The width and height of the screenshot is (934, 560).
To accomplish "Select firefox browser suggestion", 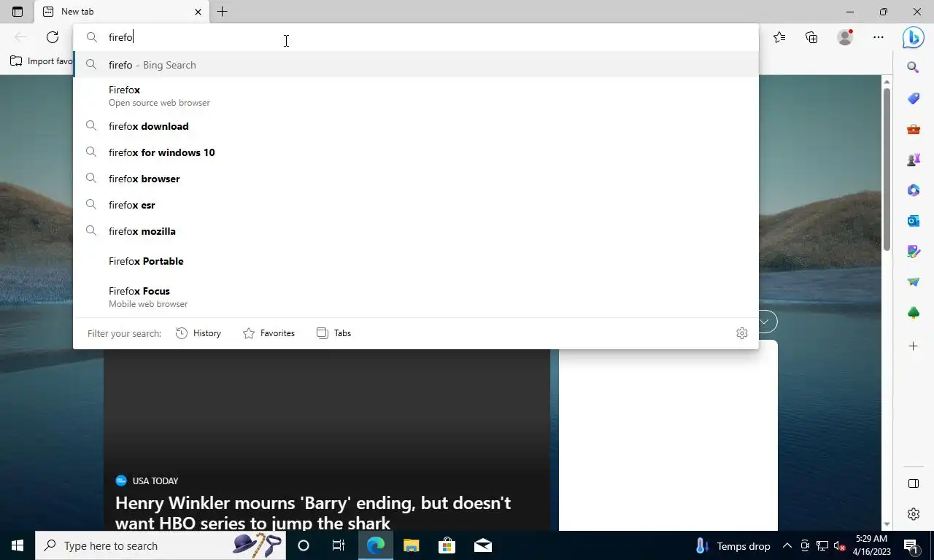I will tap(416, 179).
